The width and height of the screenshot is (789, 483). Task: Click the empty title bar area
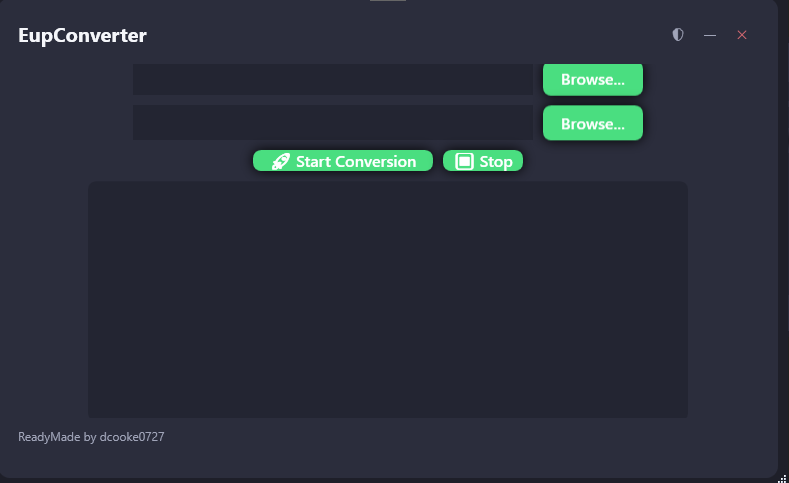400,35
